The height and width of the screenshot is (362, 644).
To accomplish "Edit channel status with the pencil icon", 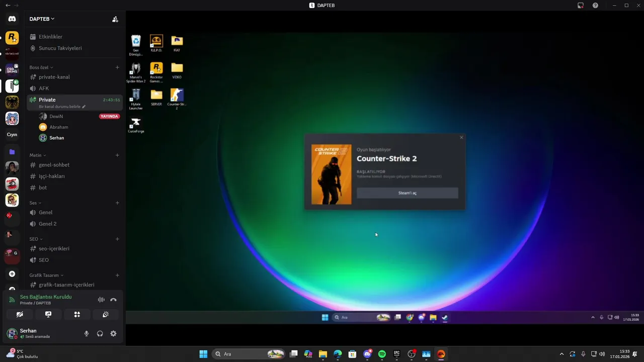I will pos(84,107).
